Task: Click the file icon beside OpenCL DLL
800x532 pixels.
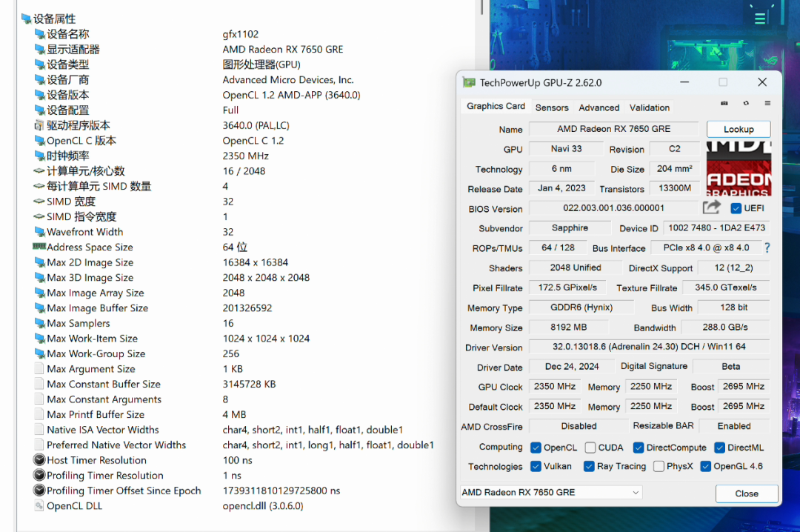Action: coord(39,505)
